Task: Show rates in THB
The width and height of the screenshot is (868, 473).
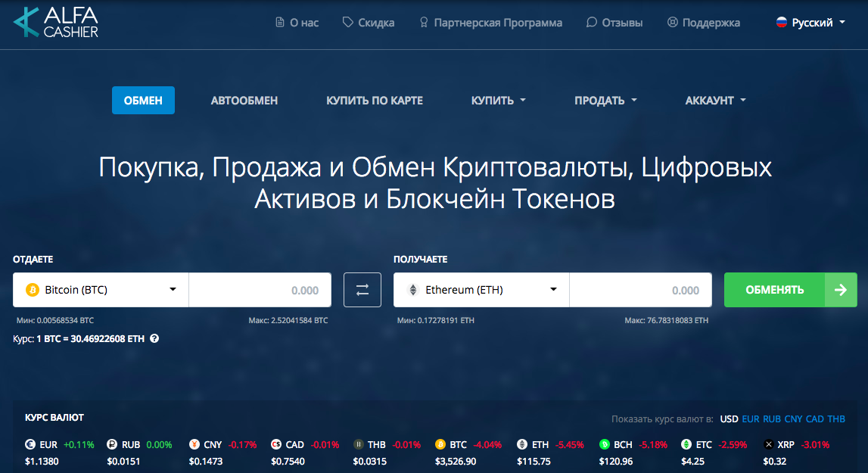Action: pos(836,419)
